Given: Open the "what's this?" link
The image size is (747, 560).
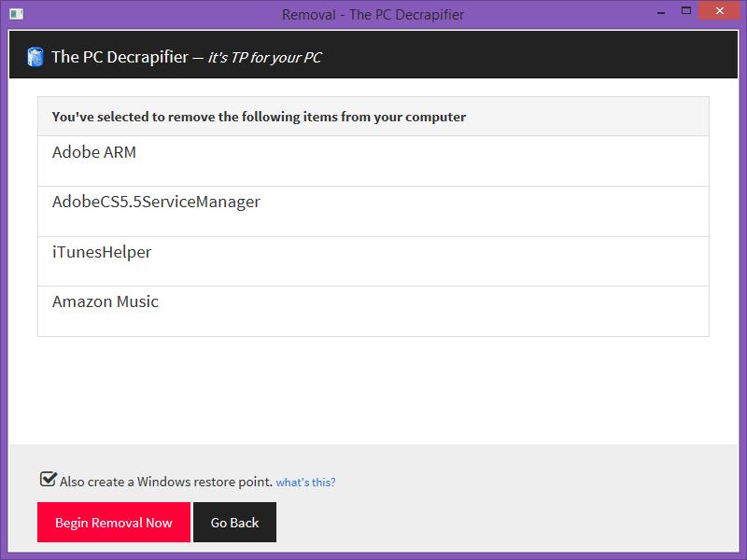Looking at the screenshot, I should 305,483.
